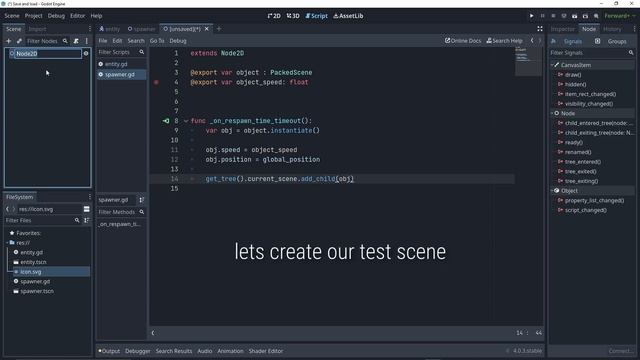This screenshot has height=360, width=640.
Task: Open Search Help
Action: 504,41
